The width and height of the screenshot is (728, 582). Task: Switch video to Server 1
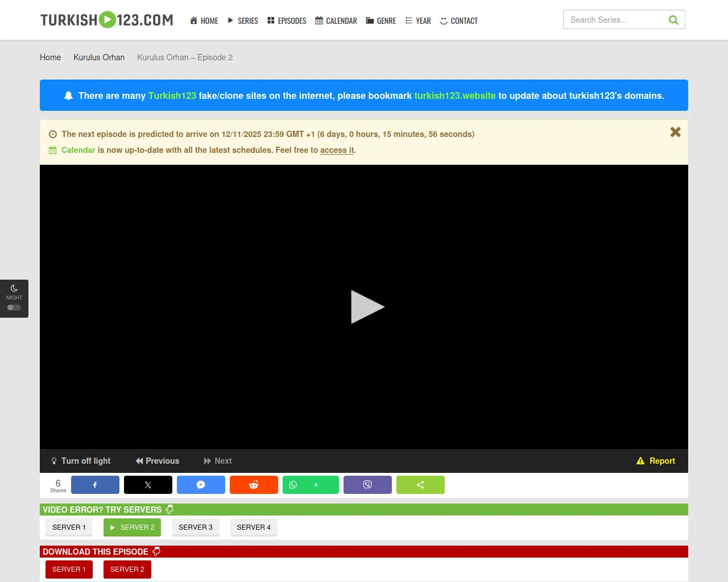(x=69, y=527)
